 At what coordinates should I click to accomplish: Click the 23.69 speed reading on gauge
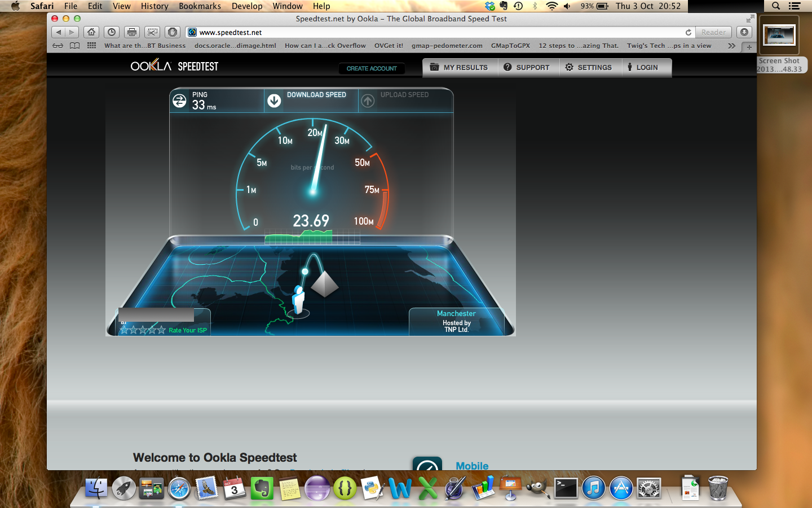coord(311,221)
